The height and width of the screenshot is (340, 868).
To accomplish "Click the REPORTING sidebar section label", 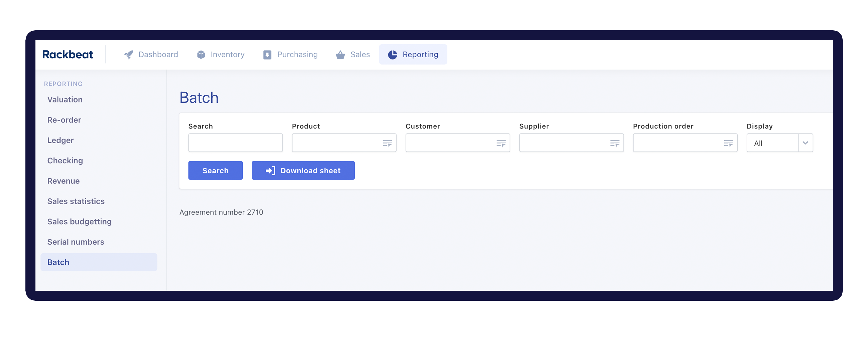I will [x=63, y=84].
